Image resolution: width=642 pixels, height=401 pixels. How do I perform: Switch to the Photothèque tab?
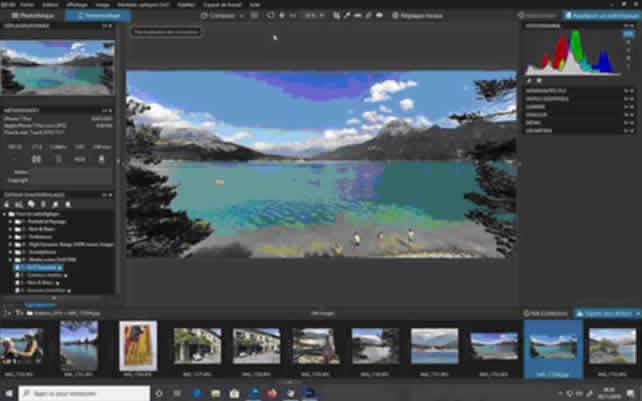point(33,16)
